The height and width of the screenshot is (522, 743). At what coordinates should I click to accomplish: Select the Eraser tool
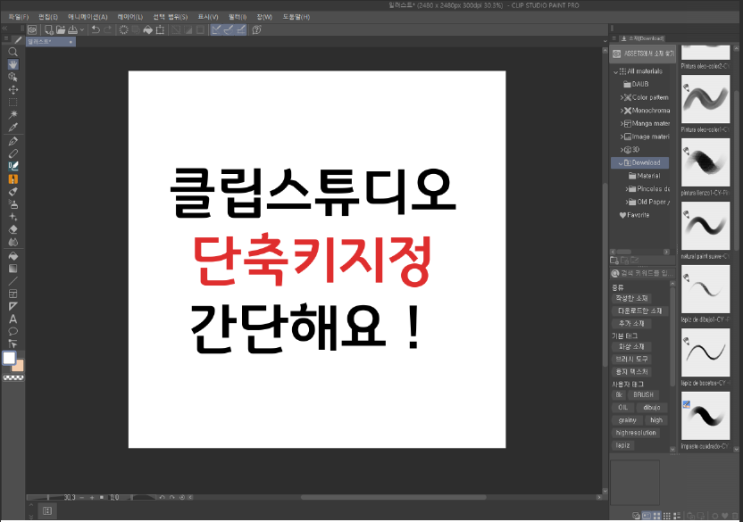(x=13, y=230)
